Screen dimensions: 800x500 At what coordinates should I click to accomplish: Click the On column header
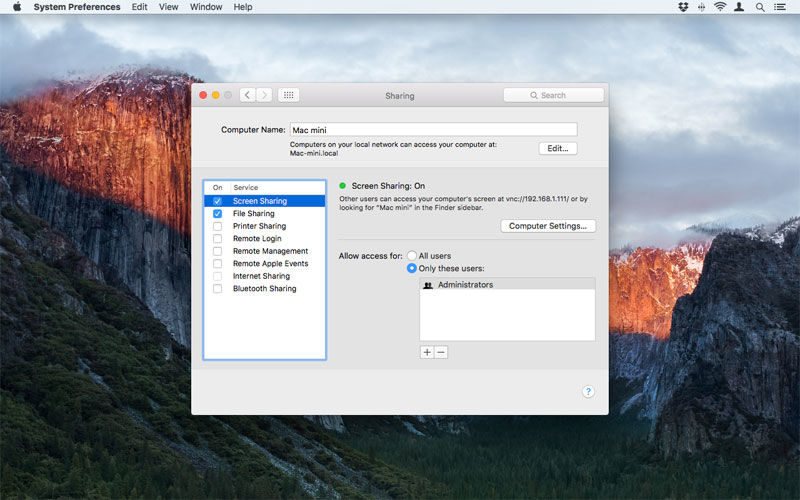pos(218,188)
